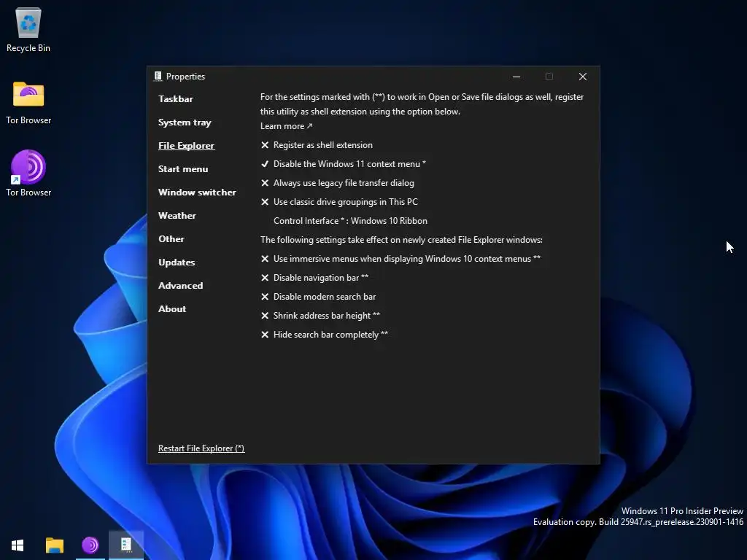This screenshot has width=747, height=560.
Task: Follow the Learn more link
Action: point(286,126)
